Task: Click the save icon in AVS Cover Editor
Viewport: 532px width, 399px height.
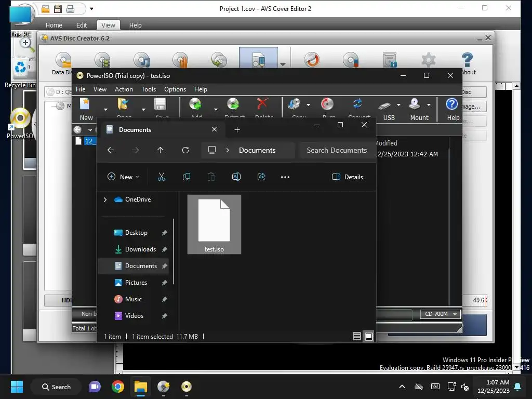Action: click(58, 9)
